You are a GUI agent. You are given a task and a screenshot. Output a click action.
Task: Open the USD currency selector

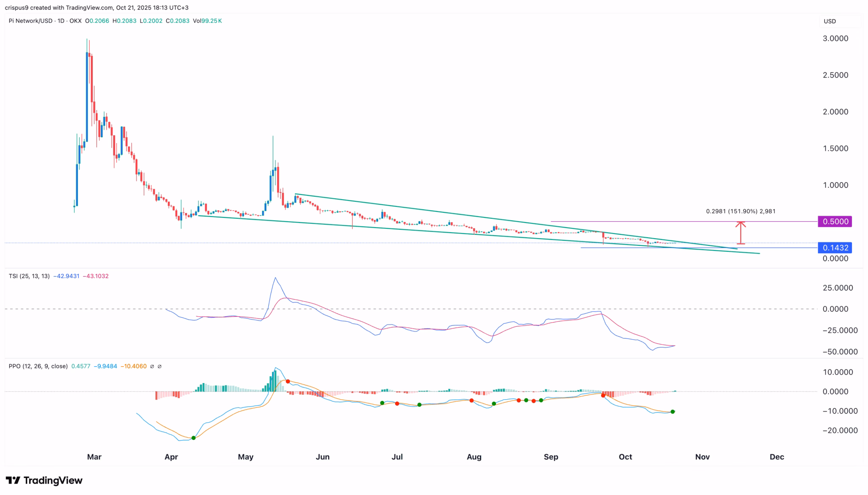(829, 21)
